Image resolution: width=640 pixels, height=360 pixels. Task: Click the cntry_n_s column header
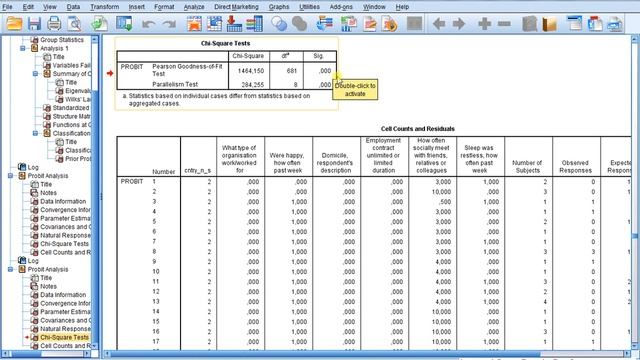pyautogui.click(x=198, y=170)
